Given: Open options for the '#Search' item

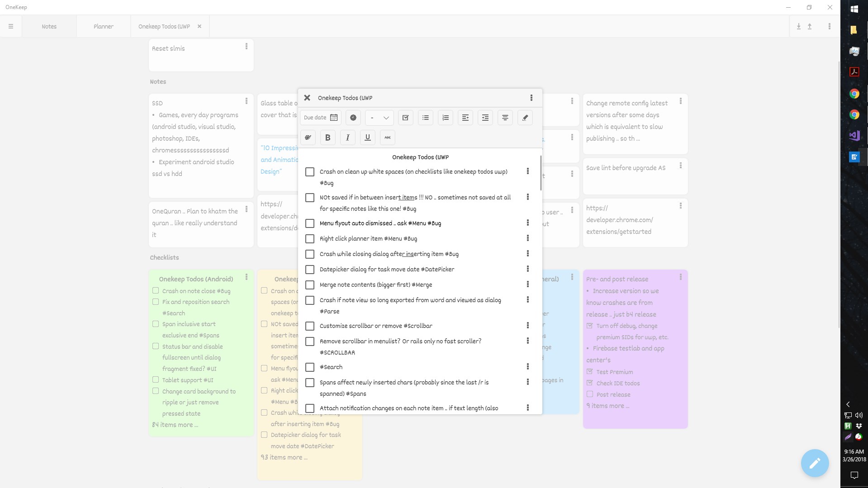Looking at the screenshot, I should [528, 366].
